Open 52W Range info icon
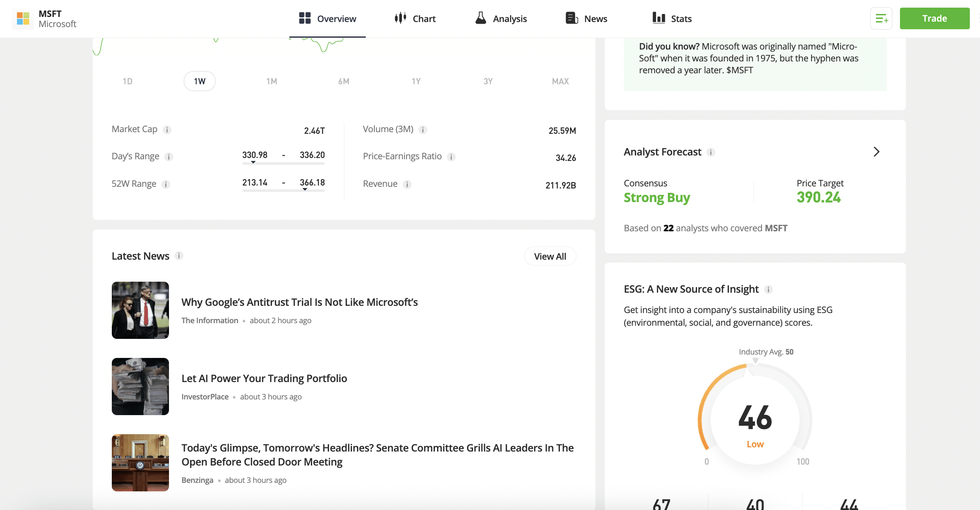980x510 pixels. (166, 184)
